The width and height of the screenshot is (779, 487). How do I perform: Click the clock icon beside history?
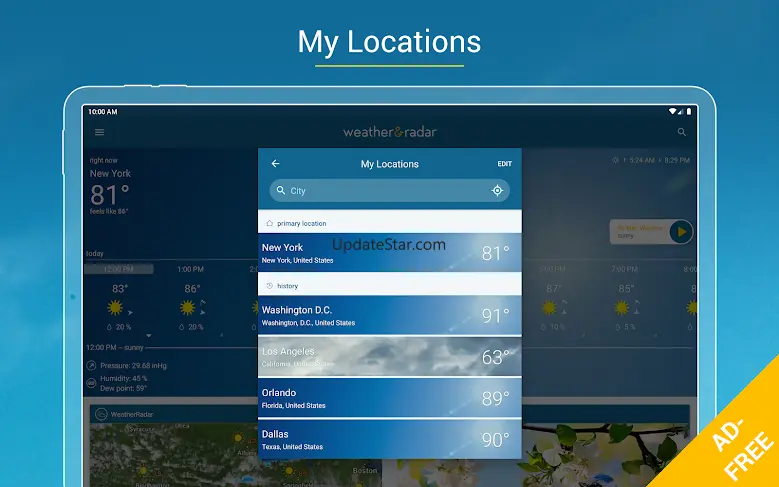pyautogui.click(x=269, y=286)
